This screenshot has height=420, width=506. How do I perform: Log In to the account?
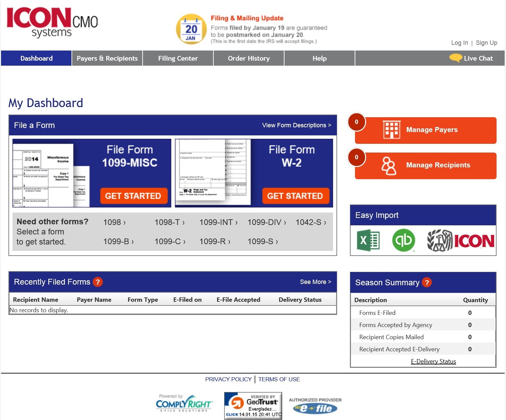[x=459, y=42]
